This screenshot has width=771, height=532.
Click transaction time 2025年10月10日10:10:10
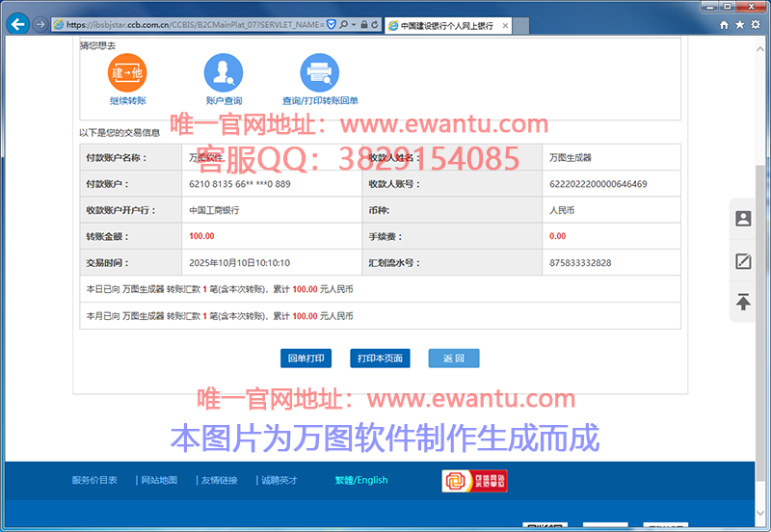(239, 263)
